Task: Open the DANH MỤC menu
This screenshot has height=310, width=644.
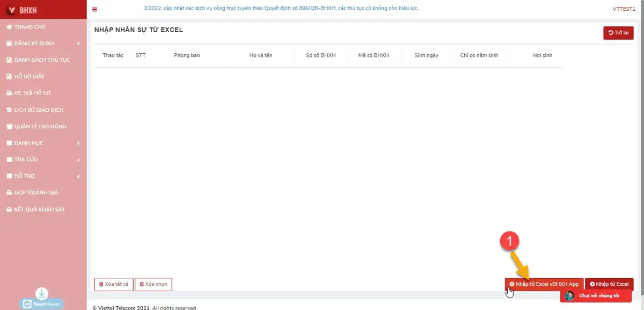Action: (x=29, y=143)
